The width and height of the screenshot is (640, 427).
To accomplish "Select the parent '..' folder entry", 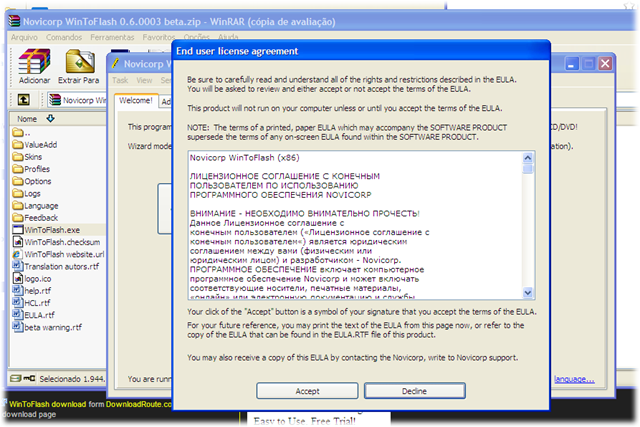I will [x=21, y=133].
